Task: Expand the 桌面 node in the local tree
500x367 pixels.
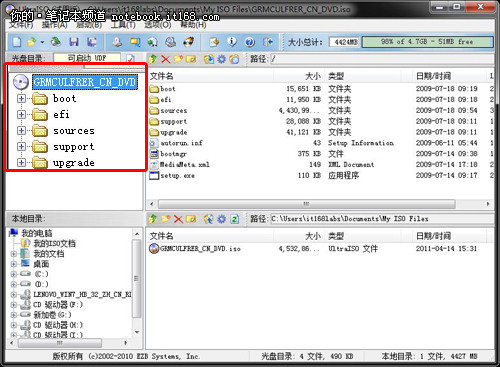Action: [14, 264]
